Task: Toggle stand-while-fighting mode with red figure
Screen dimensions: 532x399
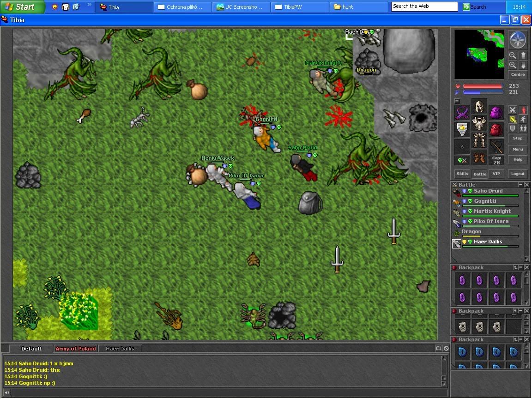Action: [523, 110]
